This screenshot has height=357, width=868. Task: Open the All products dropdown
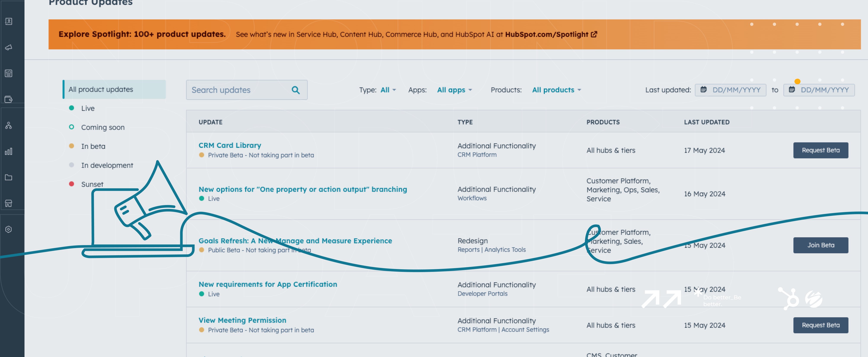pyautogui.click(x=556, y=90)
